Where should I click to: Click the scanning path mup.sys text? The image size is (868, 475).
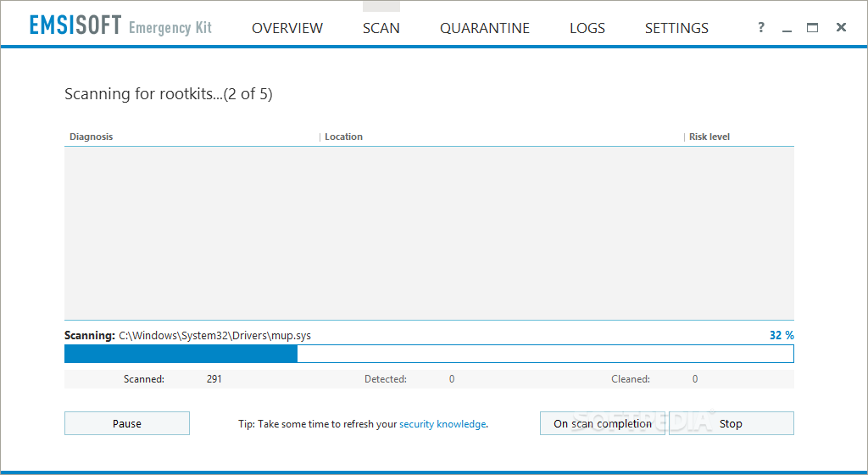(x=214, y=336)
